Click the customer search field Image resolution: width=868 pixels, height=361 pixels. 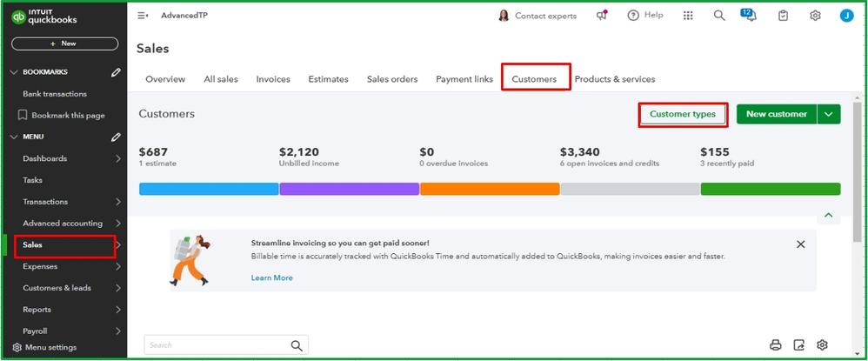pyautogui.click(x=217, y=345)
